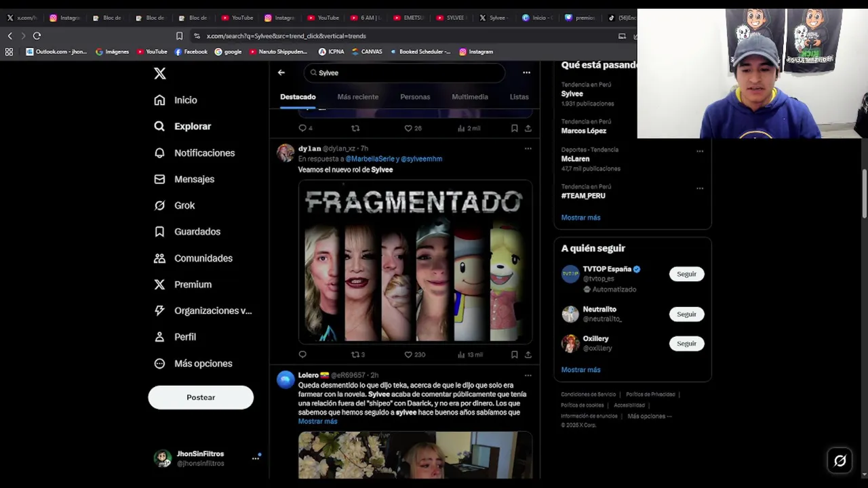Open JhonSinFiltros account menu dots
This screenshot has height=488, width=868.
[256, 458]
